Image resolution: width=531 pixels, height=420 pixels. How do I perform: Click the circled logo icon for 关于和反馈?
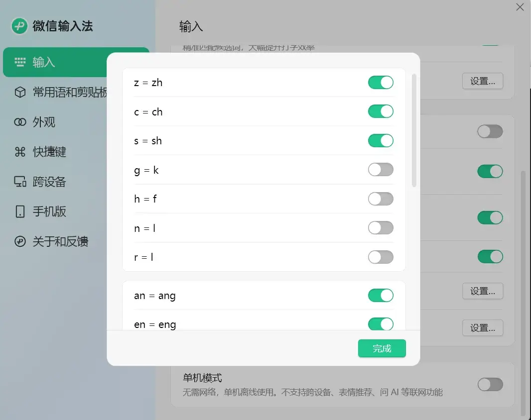20,241
